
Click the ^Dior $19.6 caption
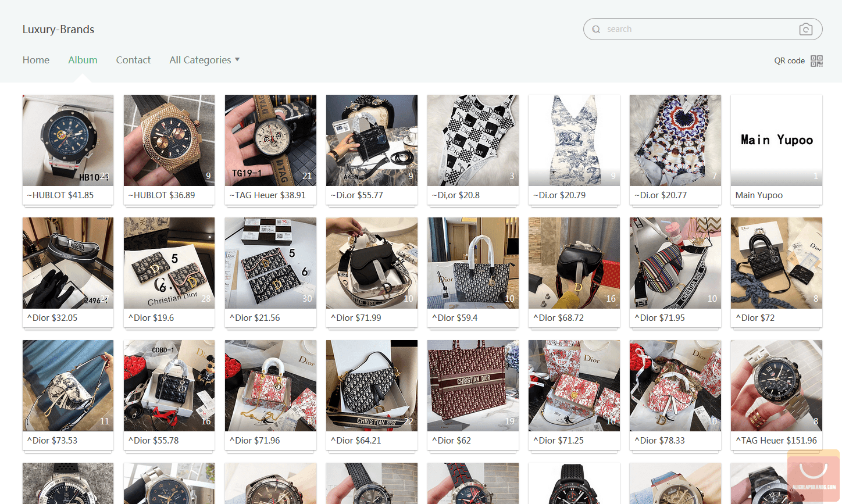pos(151,318)
